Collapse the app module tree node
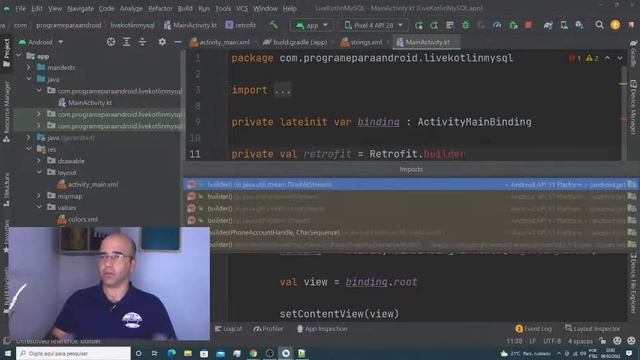640x360 pixels. (x=19, y=56)
